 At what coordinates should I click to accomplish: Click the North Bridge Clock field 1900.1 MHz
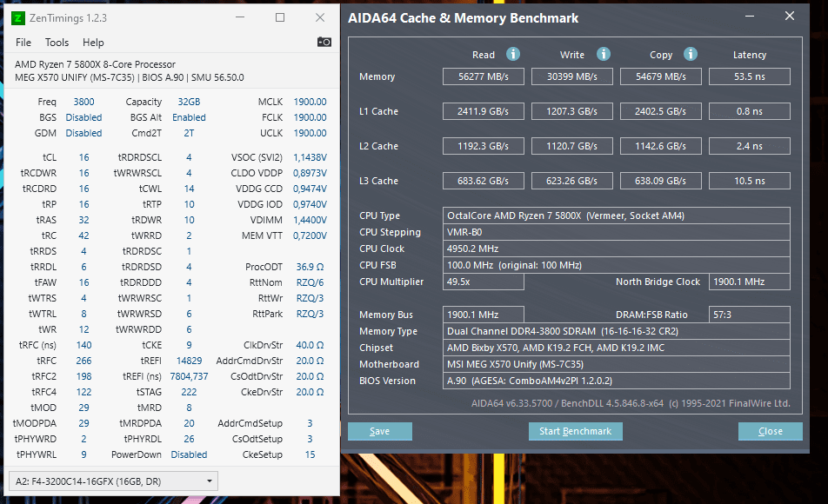click(750, 282)
